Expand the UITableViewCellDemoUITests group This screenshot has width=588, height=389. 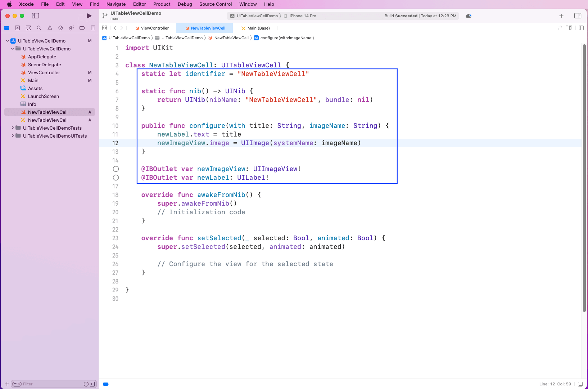[12, 136]
